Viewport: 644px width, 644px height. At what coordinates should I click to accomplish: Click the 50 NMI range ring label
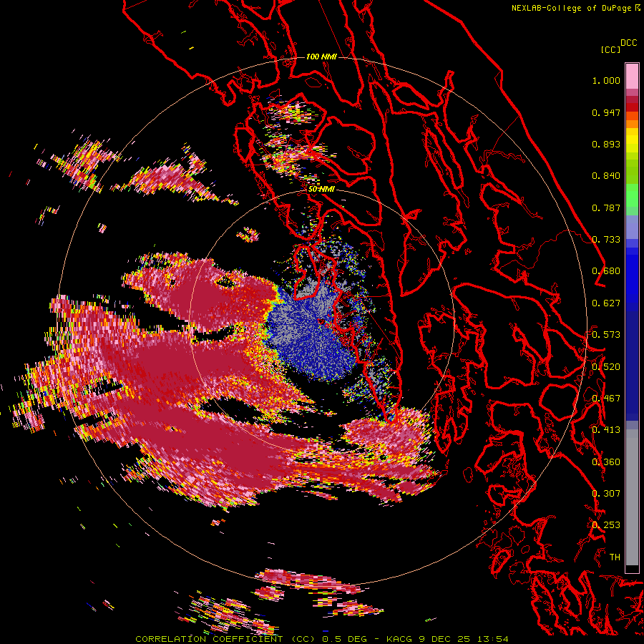[x=321, y=189]
